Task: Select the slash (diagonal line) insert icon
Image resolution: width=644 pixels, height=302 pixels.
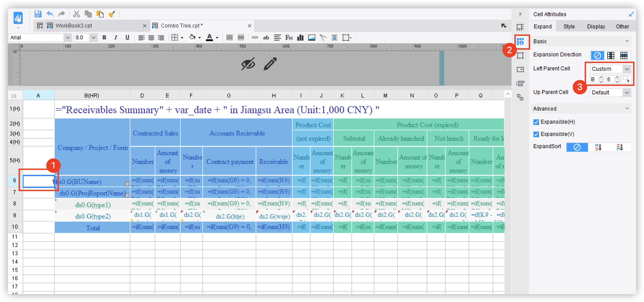Action: click(323, 38)
